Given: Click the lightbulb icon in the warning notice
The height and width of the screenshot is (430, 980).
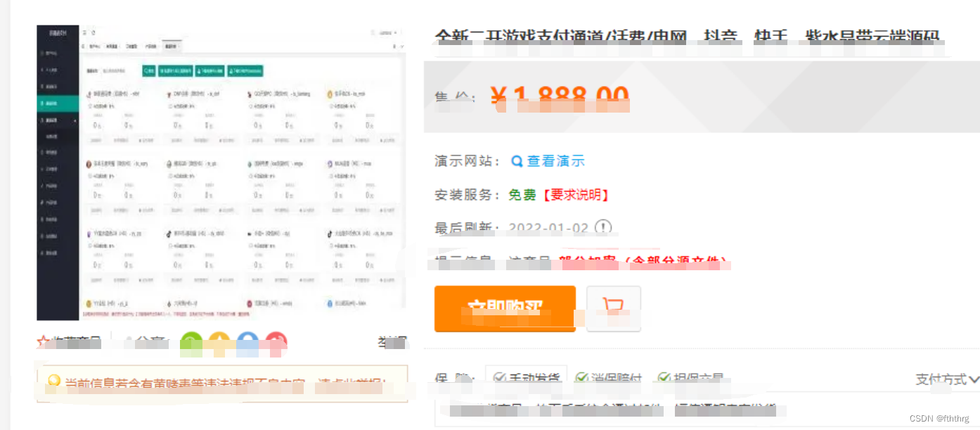Looking at the screenshot, I should click(53, 382).
